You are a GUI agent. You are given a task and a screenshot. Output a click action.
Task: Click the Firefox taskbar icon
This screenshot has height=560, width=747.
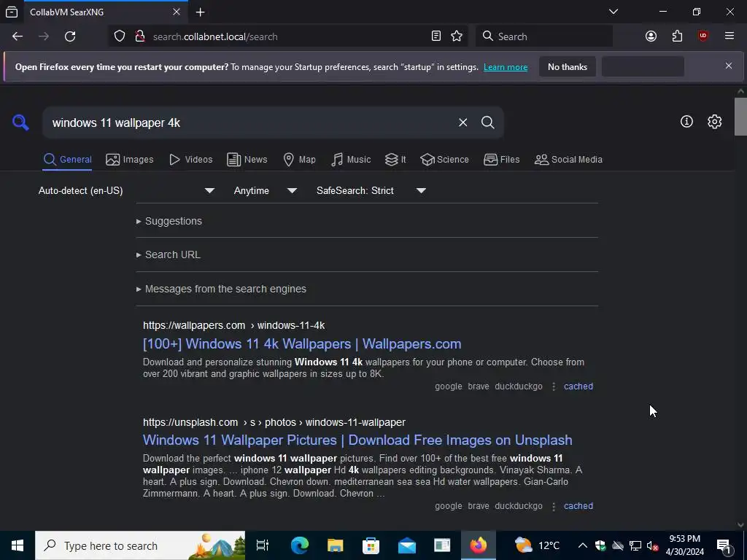click(479, 545)
